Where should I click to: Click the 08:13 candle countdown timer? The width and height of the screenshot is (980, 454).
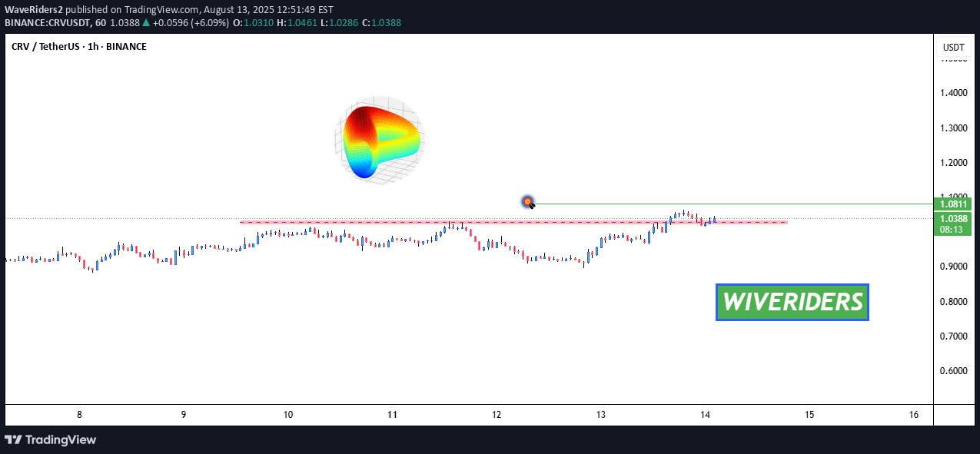point(953,230)
